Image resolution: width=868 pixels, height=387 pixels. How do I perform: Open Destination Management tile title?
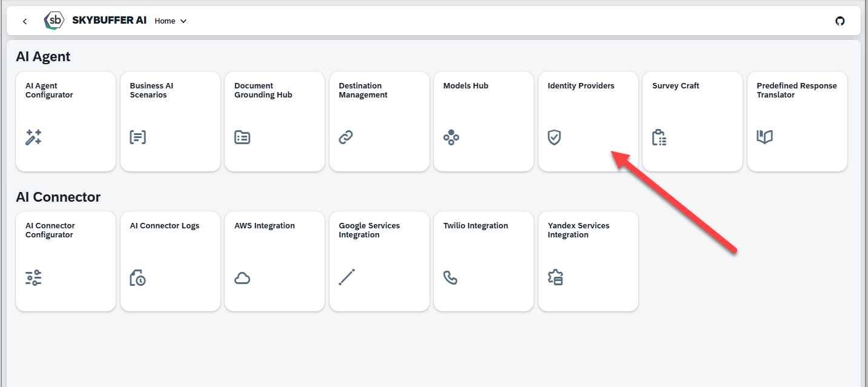click(363, 90)
